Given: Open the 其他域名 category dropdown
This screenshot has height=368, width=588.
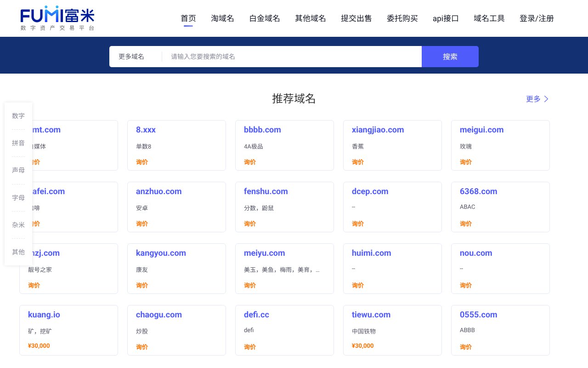Looking at the screenshot, I should point(310,18).
